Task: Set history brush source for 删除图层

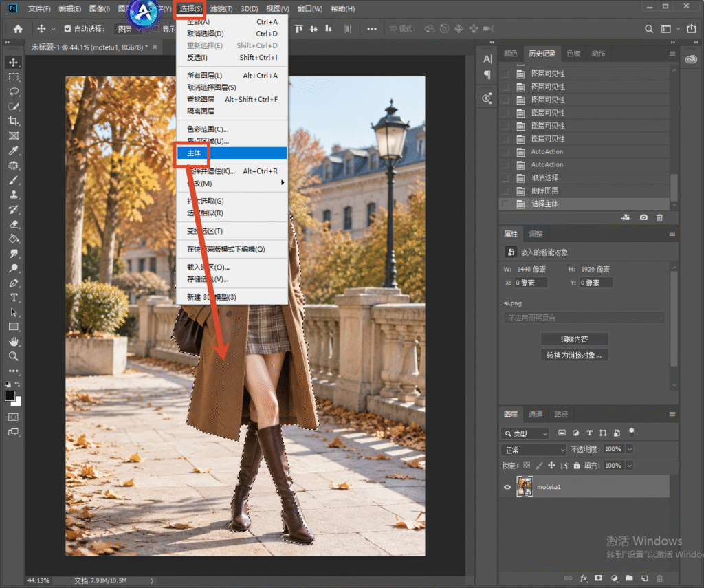Action: [x=505, y=191]
